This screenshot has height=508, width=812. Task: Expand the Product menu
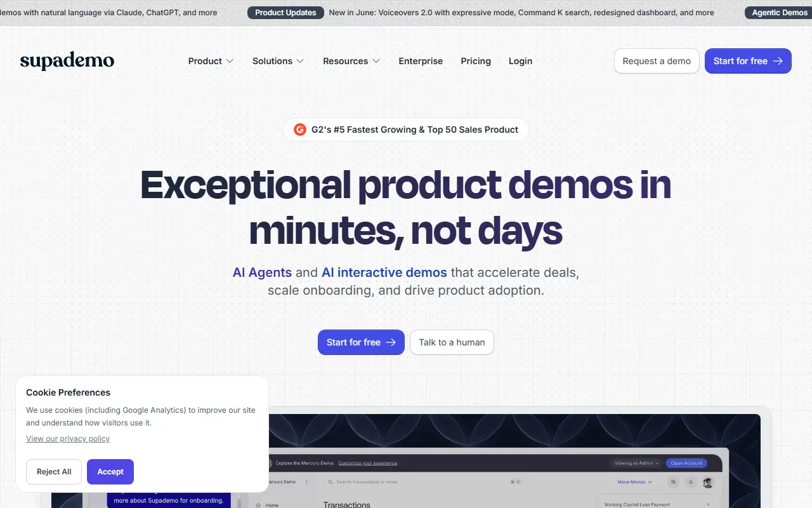211,61
